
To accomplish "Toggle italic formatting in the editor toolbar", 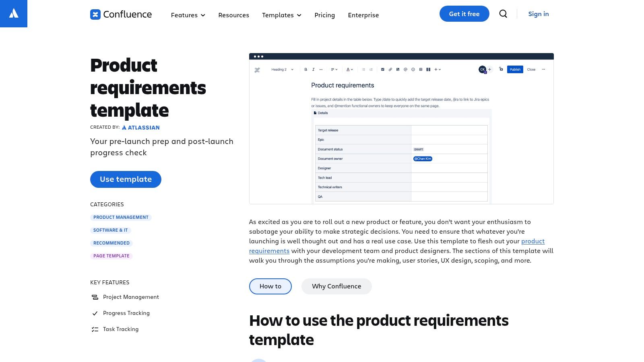I will (313, 69).
